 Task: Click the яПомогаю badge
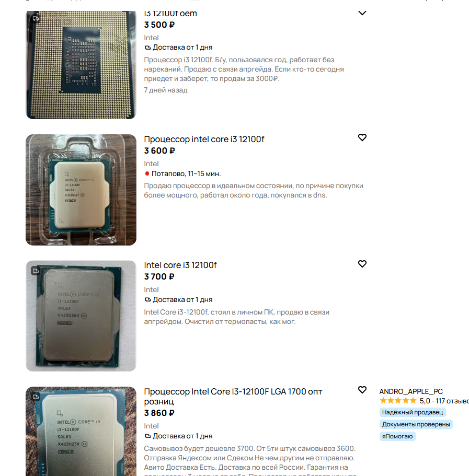tap(397, 436)
